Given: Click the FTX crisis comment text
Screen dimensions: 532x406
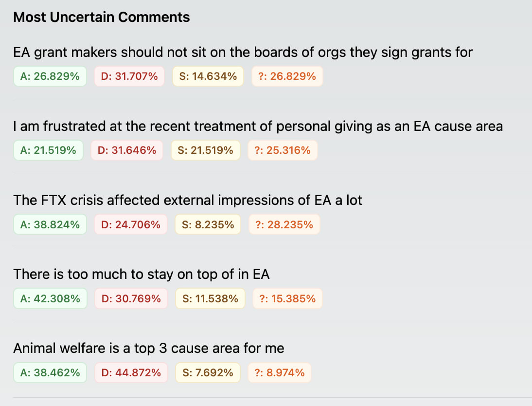Looking at the screenshot, I should click(x=188, y=200).
